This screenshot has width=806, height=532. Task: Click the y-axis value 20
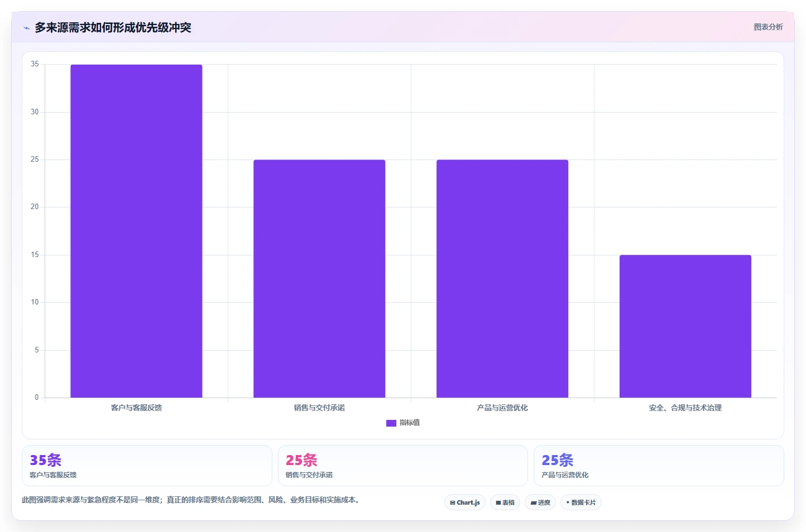click(x=35, y=207)
